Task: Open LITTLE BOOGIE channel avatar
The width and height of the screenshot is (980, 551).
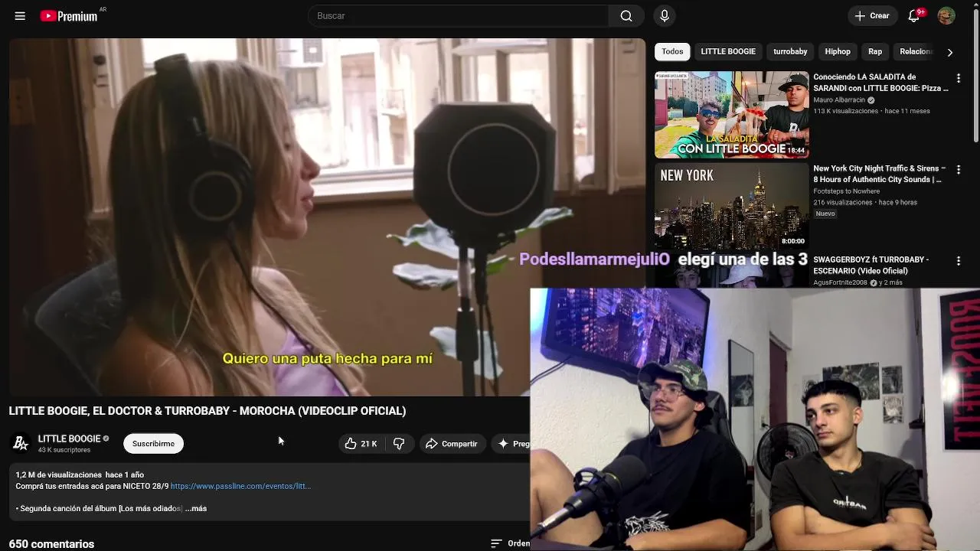Action: point(21,443)
